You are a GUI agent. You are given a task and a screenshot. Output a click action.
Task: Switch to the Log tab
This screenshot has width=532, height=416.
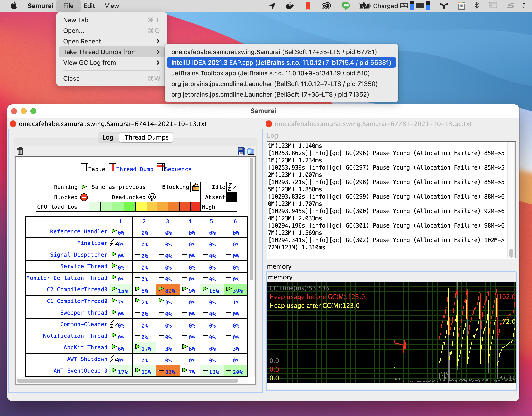108,137
